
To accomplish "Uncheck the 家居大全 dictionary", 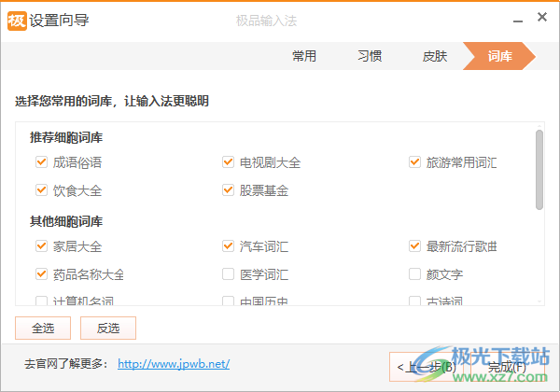I will coord(41,246).
